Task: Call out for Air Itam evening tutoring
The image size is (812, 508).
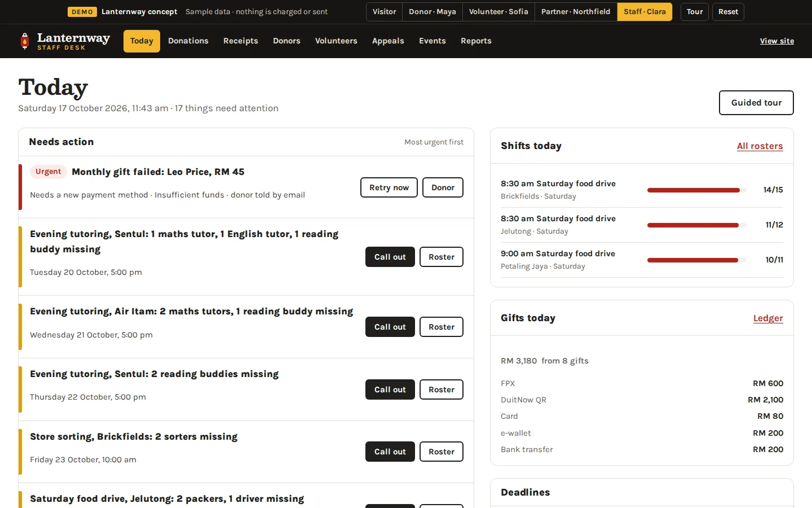Action: pos(390,327)
